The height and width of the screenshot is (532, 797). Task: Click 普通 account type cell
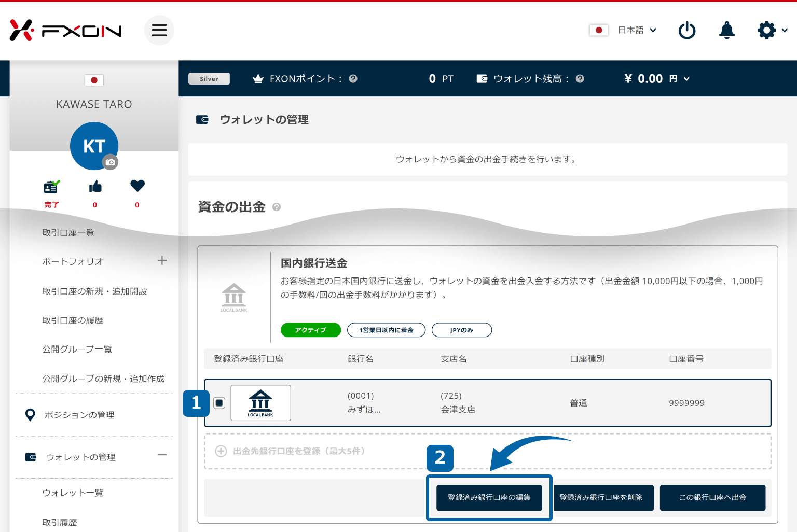(x=579, y=403)
